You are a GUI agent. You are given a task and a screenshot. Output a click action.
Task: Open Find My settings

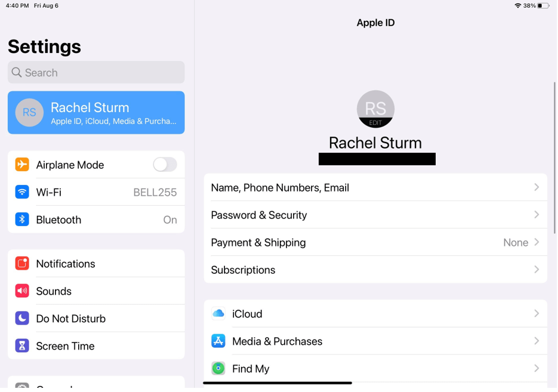click(375, 369)
